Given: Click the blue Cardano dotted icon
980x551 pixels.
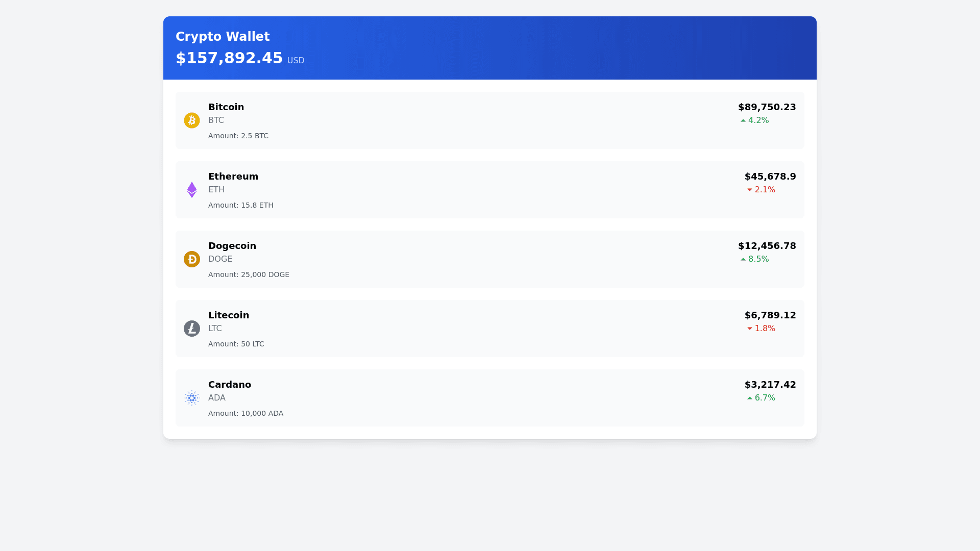Looking at the screenshot, I should tap(192, 398).
